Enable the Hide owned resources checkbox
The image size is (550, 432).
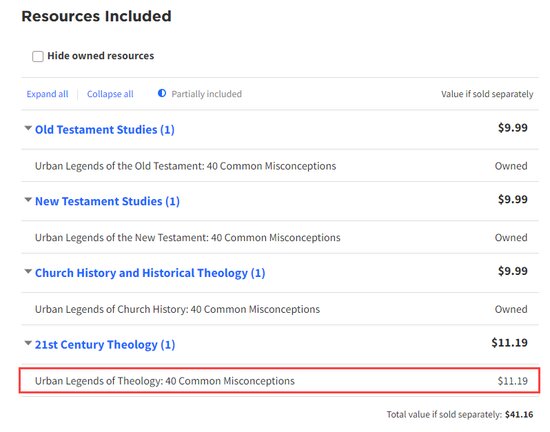click(38, 56)
